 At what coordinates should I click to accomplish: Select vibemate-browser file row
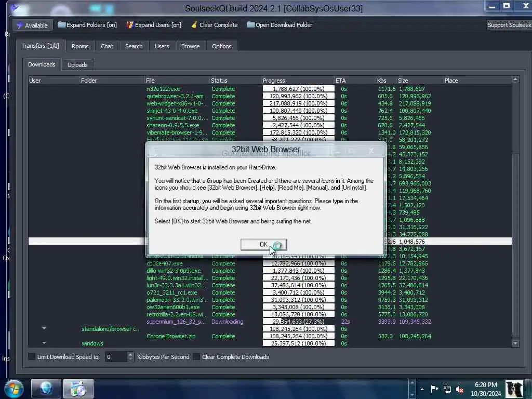point(177,132)
